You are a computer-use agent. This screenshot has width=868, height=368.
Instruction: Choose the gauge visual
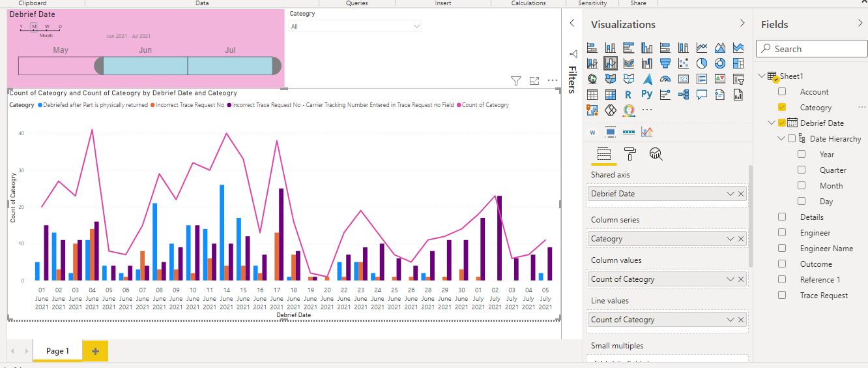665,79
